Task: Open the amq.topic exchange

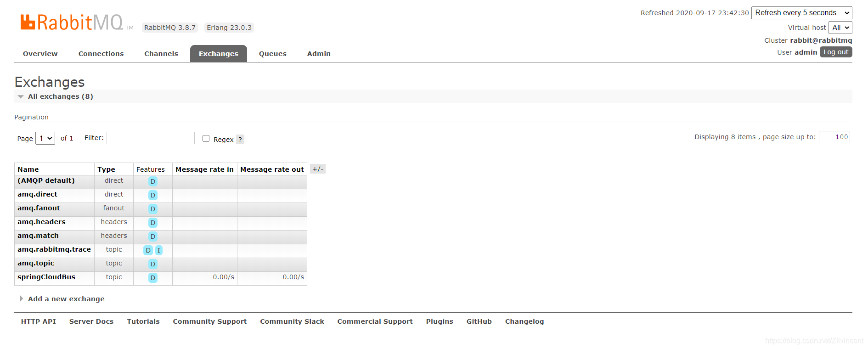Action: pyautogui.click(x=36, y=263)
